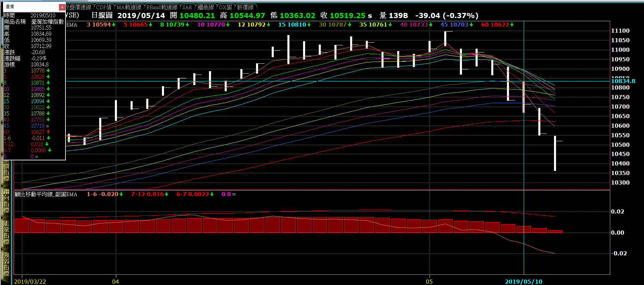Open the MA軌道線 tab
This screenshot has width=644, height=285.
[x=129, y=7]
